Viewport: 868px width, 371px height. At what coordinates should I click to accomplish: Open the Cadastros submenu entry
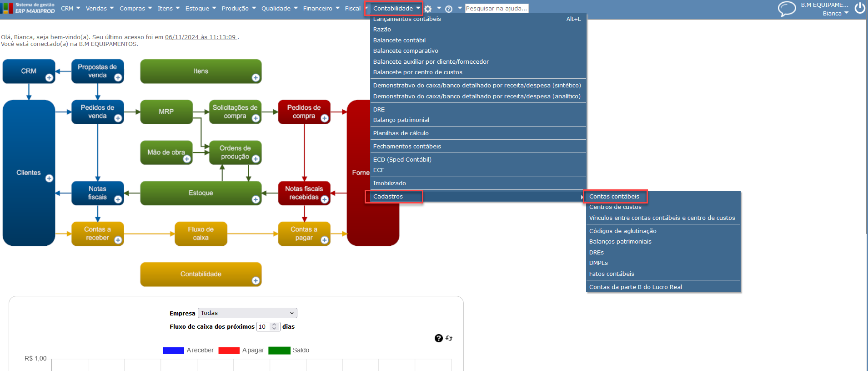(477, 197)
